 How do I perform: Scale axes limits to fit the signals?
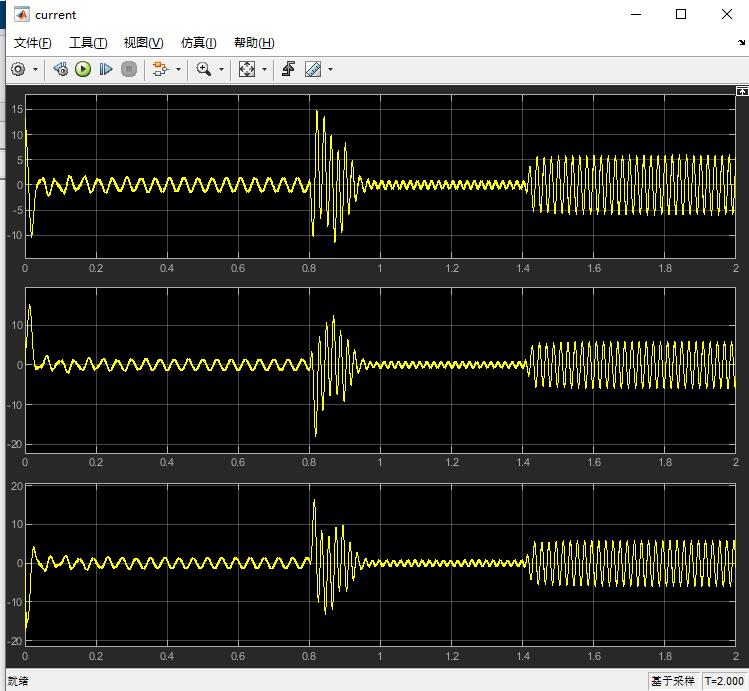pyautogui.click(x=246, y=69)
